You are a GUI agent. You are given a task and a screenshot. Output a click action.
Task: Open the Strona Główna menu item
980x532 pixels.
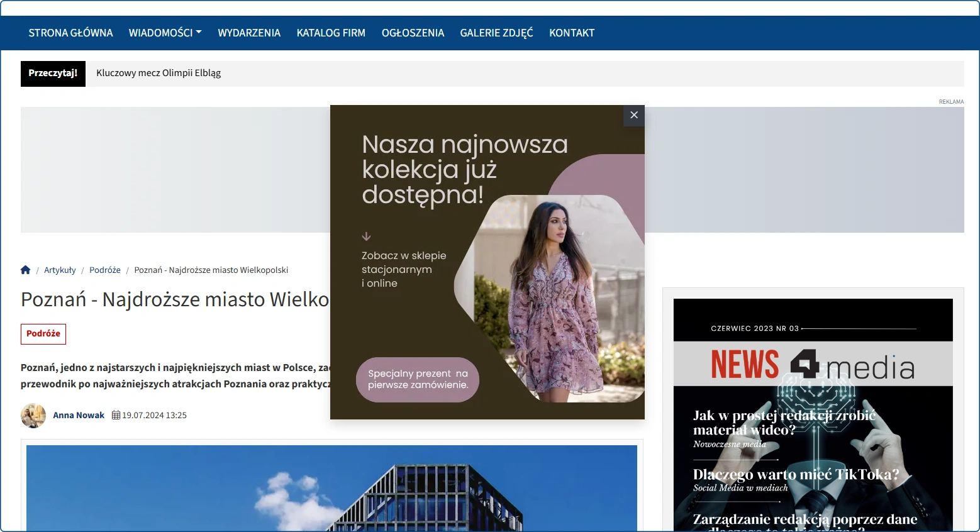(x=70, y=33)
